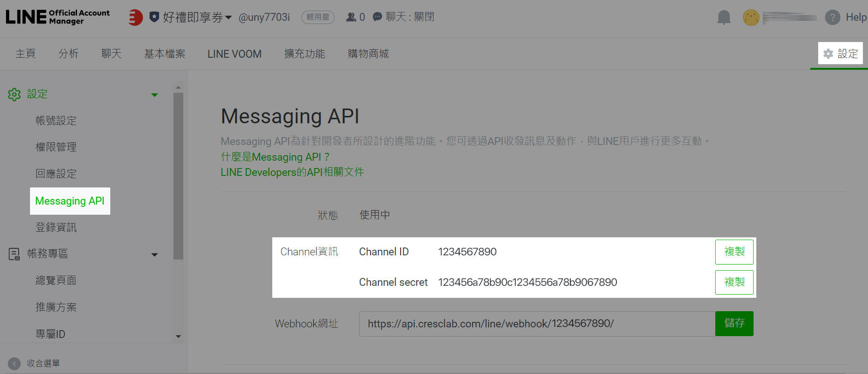
Task: Select 總覽頁面 in the sidebar
Action: (56, 280)
